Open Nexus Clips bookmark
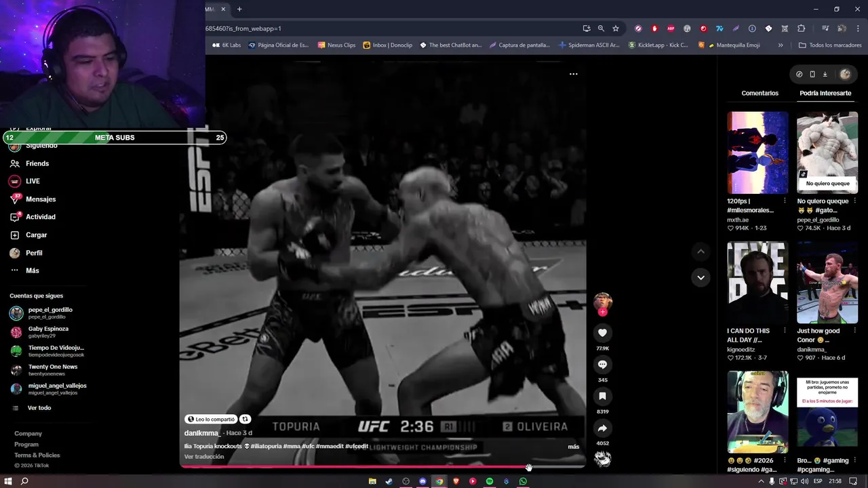Viewport: 868px width, 488px height. (336, 45)
